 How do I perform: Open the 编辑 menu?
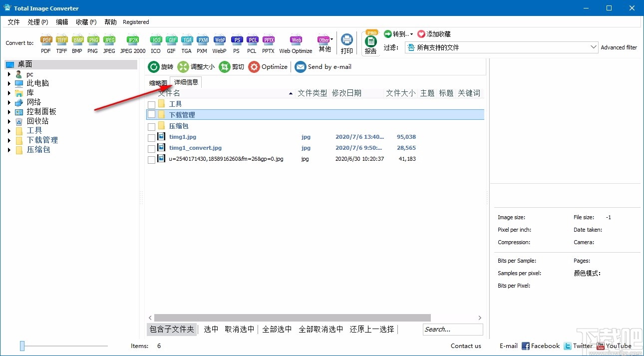pos(62,22)
